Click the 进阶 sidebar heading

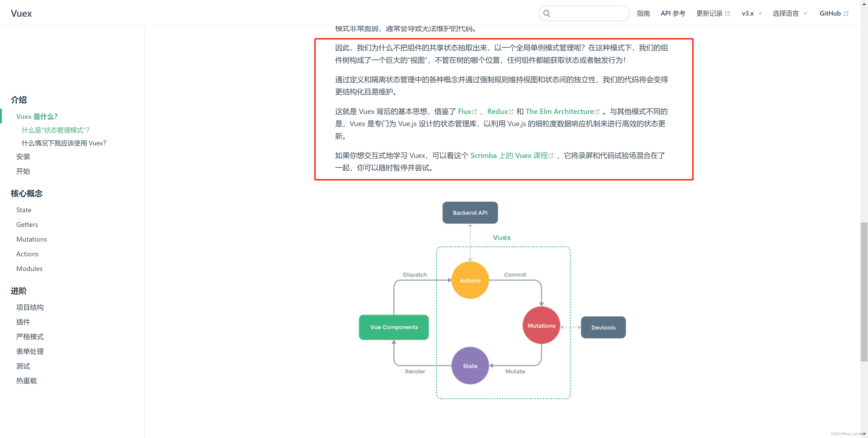[19, 291]
